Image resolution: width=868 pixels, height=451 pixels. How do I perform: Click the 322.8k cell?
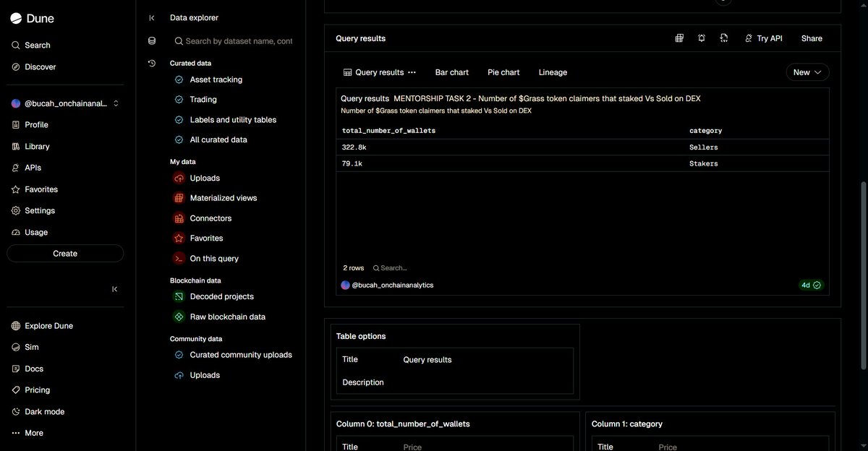(354, 147)
